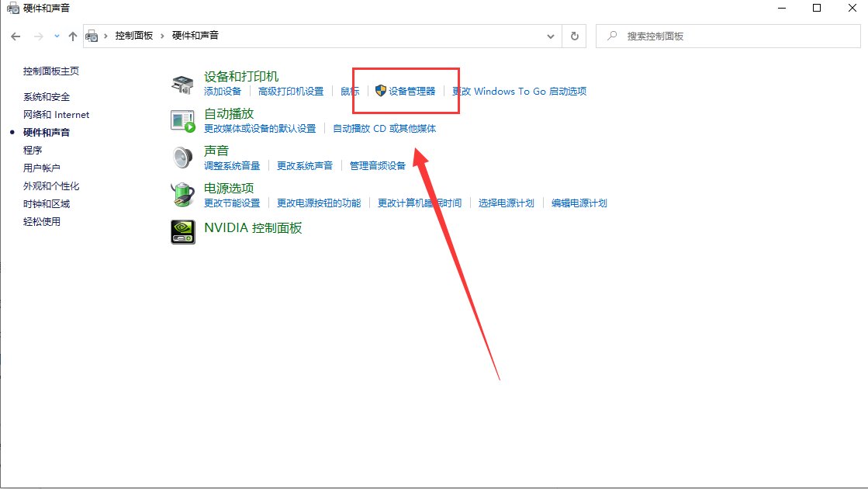Click the magnifier icon in 搜索控制面板 box

coord(612,36)
